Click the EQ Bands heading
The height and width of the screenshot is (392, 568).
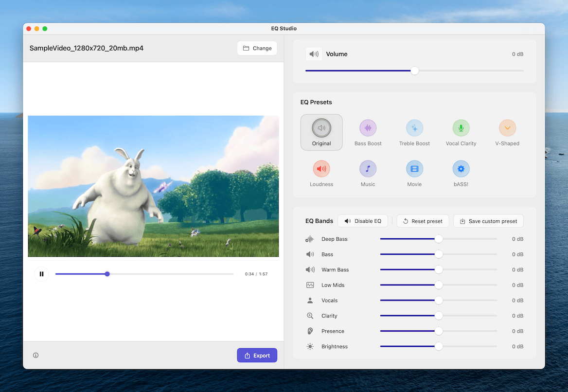[x=319, y=221]
